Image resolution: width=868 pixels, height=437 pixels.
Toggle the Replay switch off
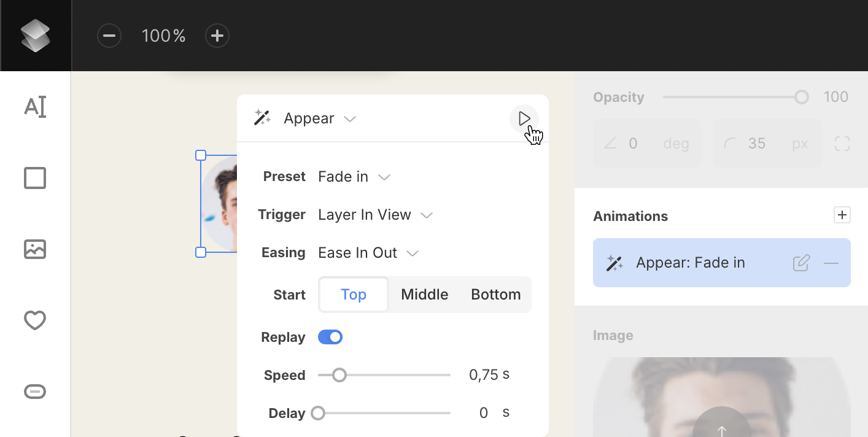click(x=330, y=337)
